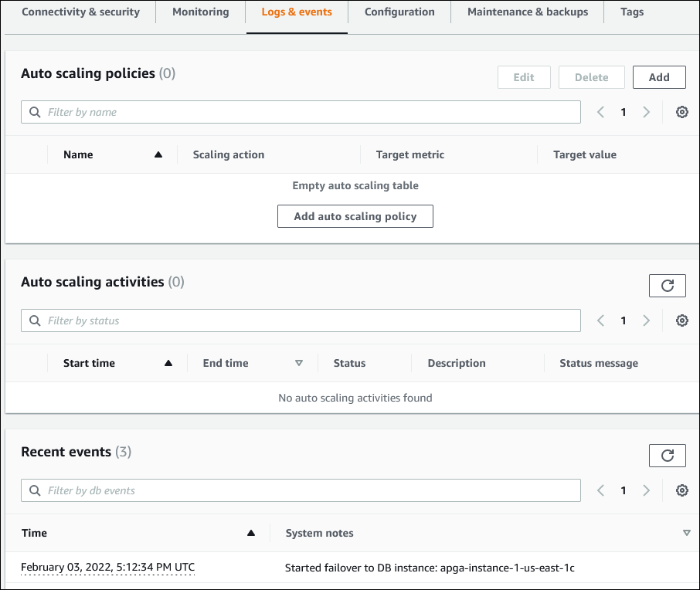
Task: Click the Add auto scaling policy button
Action: [355, 216]
